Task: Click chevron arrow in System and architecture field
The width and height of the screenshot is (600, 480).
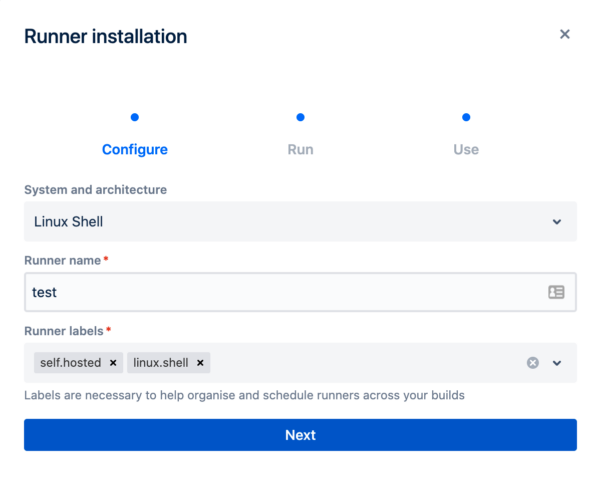Action: click(x=557, y=222)
